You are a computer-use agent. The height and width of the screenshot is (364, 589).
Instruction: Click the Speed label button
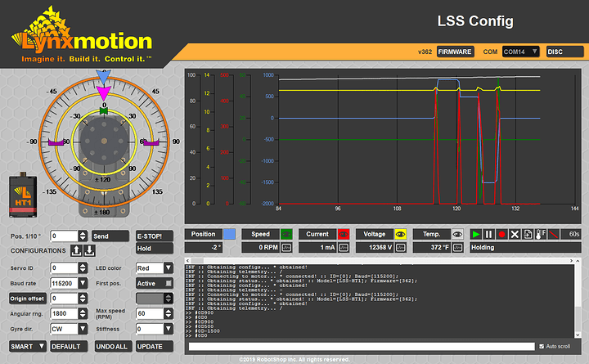click(x=260, y=235)
